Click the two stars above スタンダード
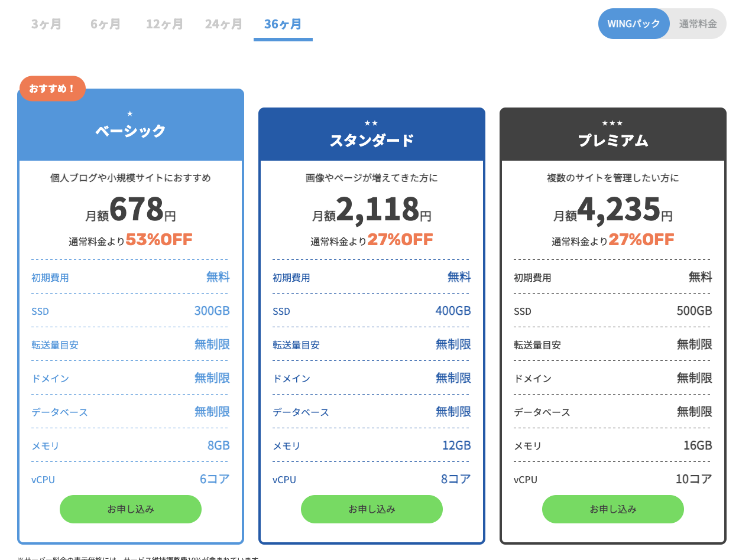 coord(371,123)
